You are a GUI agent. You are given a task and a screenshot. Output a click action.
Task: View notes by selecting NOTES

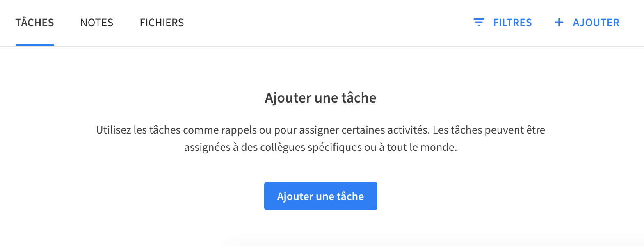[x=97, y=23]
